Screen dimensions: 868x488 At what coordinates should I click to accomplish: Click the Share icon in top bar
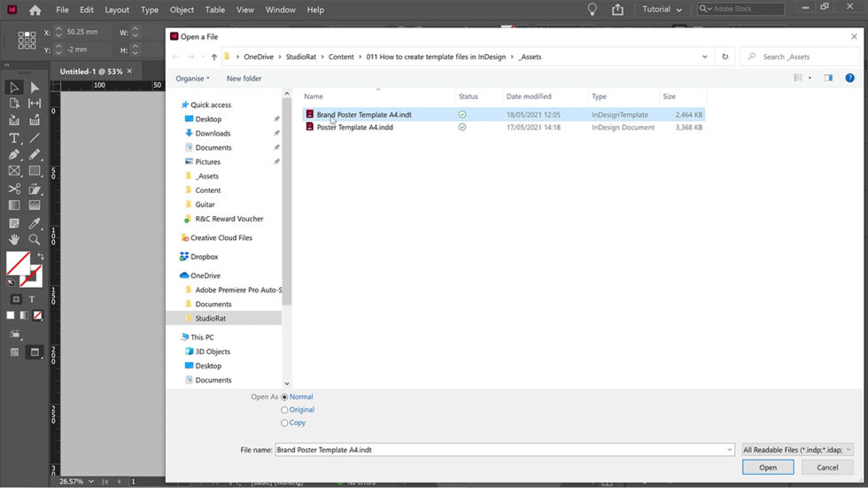point(617,10)
